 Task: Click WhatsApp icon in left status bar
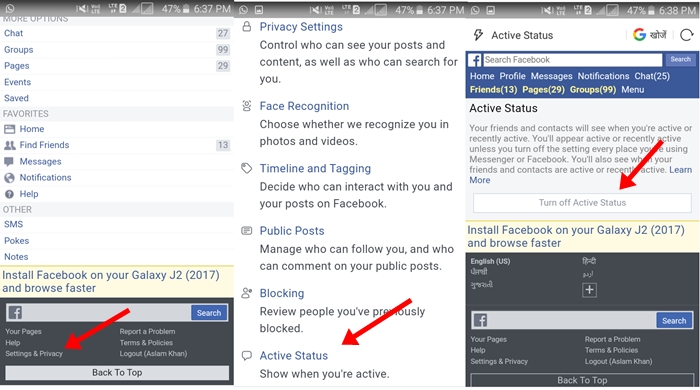pos(9,8)
